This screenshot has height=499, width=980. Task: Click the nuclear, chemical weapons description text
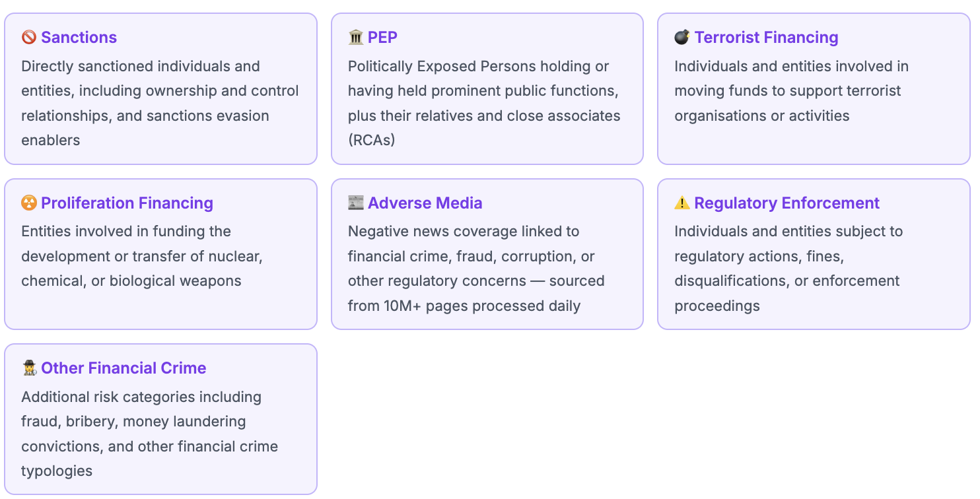(x=142, y=256)
